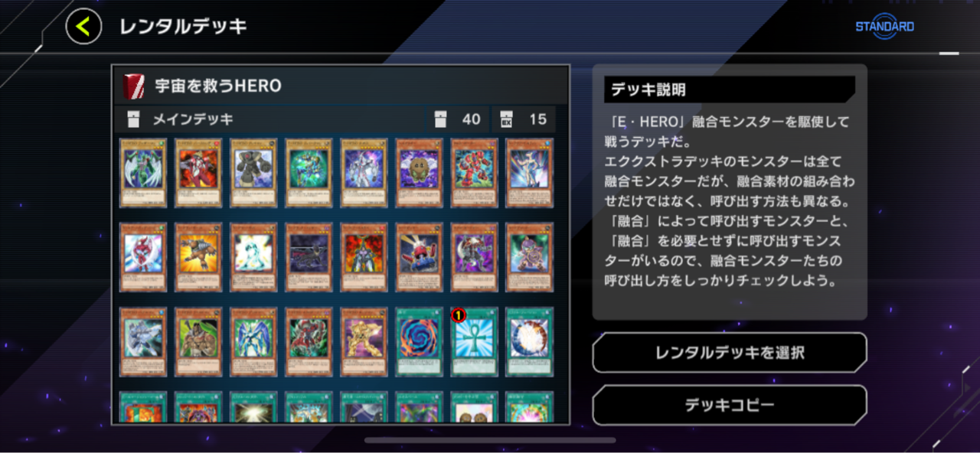Click the red deck box icon
Image resolution: width=980 pixels, height=453 pixels.
[134, 86]
